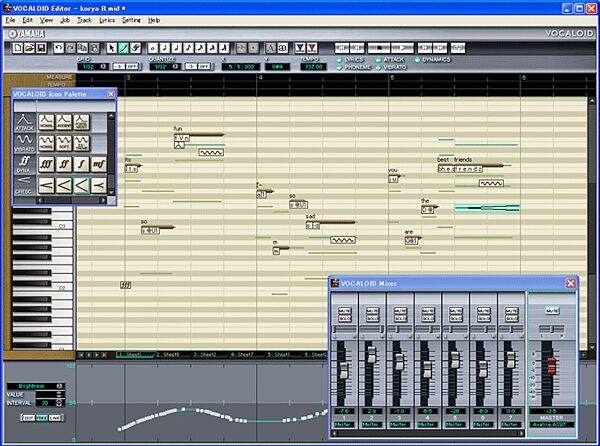Open the Track menu

[84, 20]
